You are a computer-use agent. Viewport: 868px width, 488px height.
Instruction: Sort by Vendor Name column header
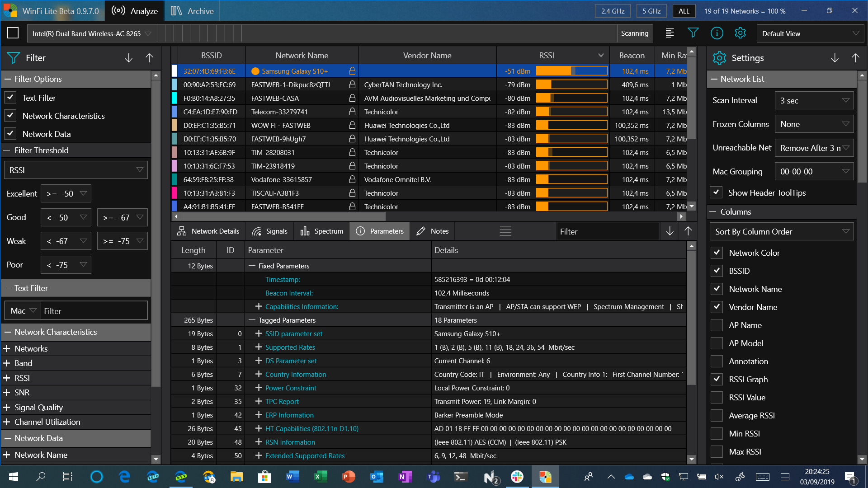coord(427,55)
